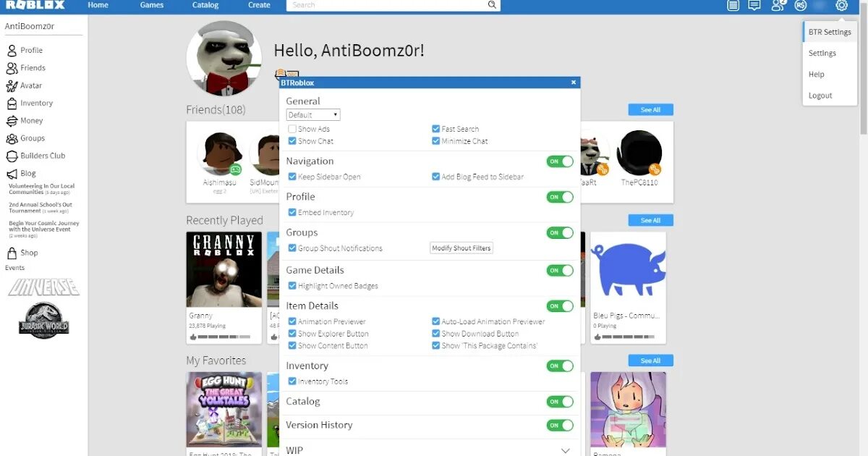The width and height of the screenshot is (868, 456).
Task: Click the AntiBoomz0r panda avatar picture
Action: 224,59
